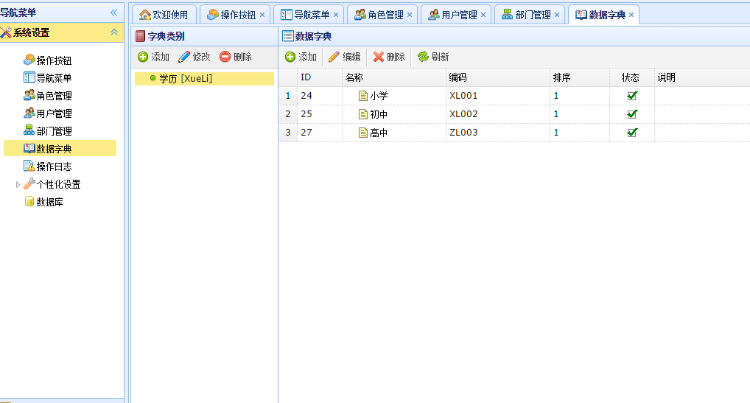Open 角色管理 in the sidebar

54,96
